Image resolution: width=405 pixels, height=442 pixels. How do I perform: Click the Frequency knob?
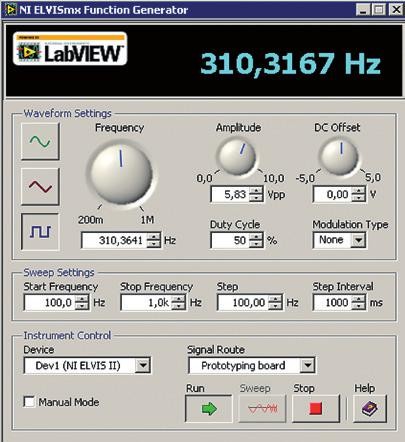121,174
